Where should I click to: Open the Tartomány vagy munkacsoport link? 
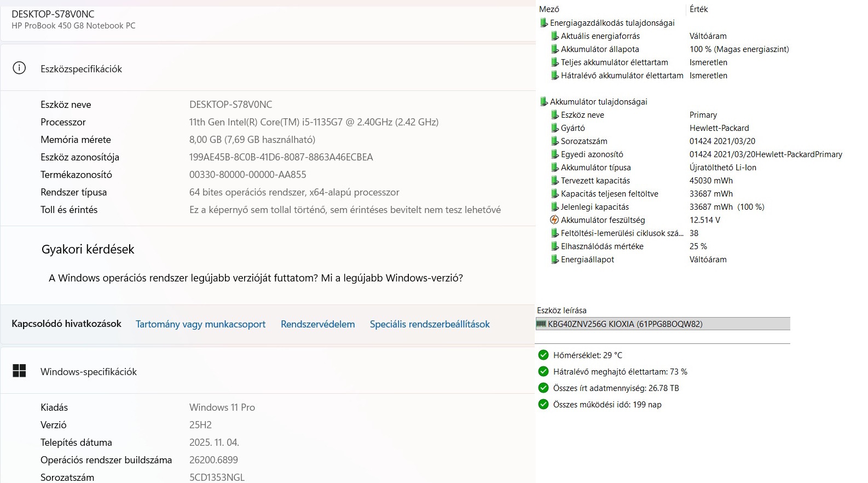(x=200, y=324)
